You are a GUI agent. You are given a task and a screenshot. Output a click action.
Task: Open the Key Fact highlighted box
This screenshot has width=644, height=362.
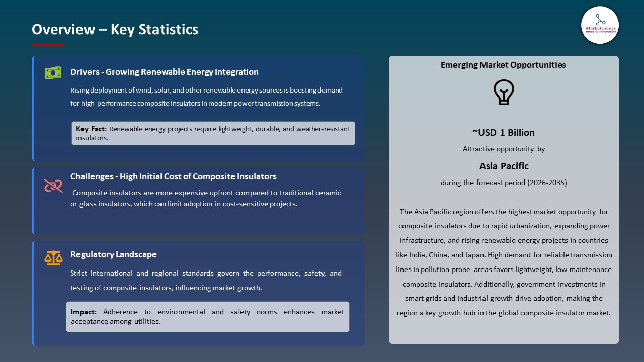pos(213,133)
